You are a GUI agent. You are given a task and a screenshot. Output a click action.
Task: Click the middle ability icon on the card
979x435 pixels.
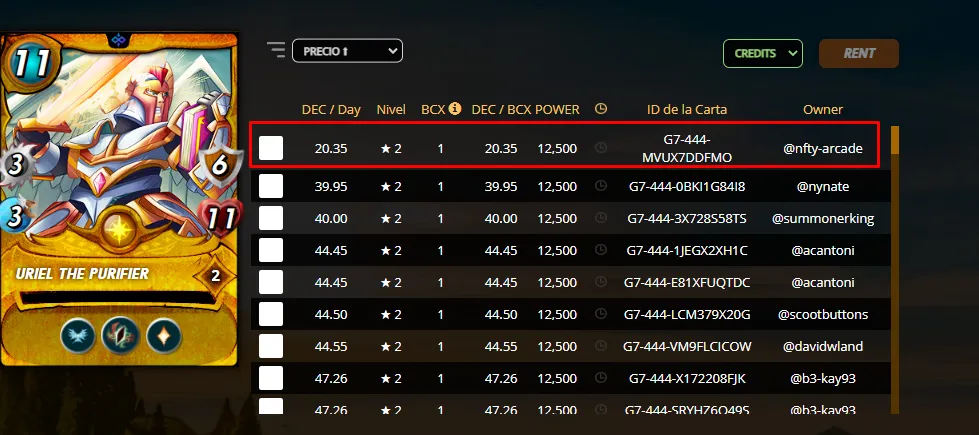(121, 336)
